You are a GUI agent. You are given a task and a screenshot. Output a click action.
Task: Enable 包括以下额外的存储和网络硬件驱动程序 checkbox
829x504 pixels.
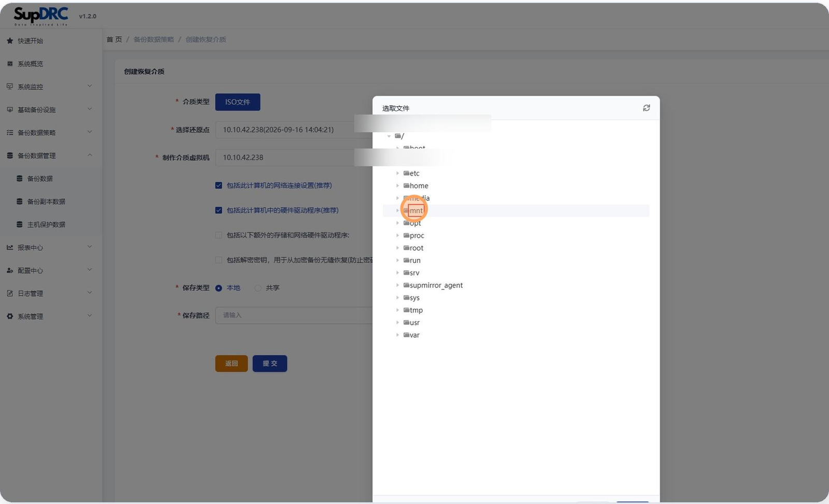219,235
